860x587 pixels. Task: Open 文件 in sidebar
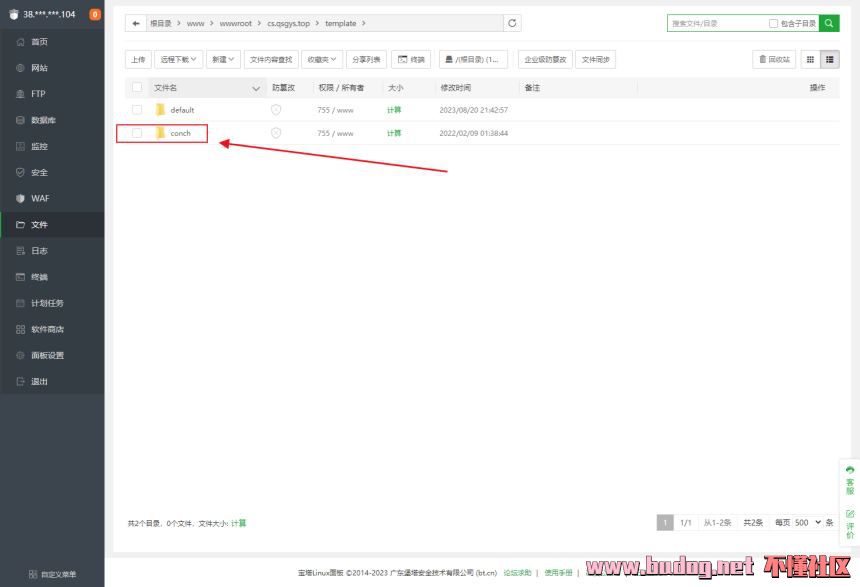click(x=52, y=225)
